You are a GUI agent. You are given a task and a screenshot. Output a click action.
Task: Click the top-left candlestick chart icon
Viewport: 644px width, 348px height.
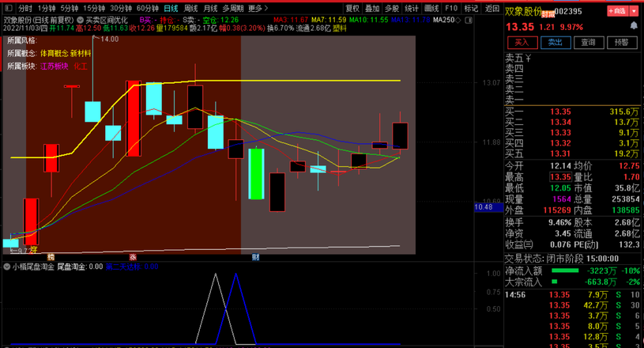8,8
